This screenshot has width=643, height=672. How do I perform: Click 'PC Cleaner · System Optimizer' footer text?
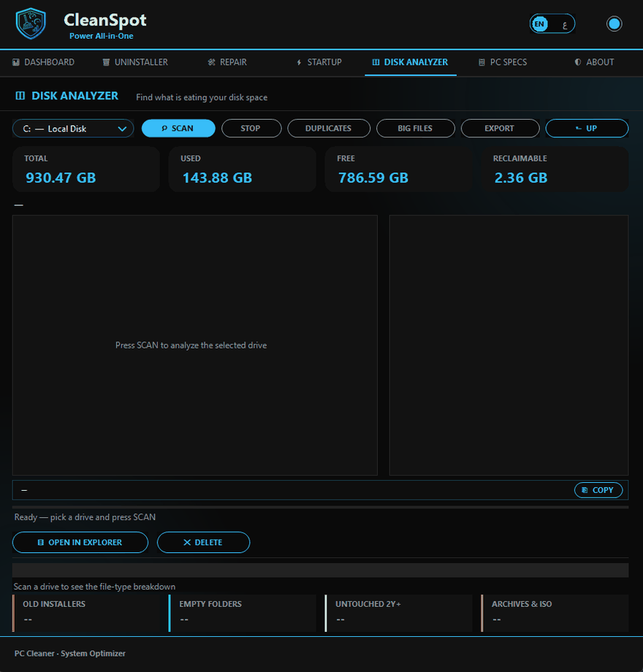click(70, 654)
